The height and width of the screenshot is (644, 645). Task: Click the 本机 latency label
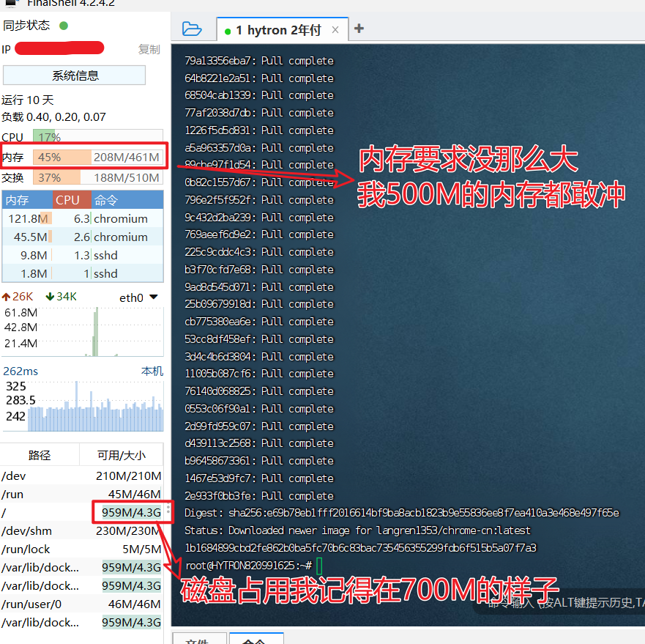(152, 371)
